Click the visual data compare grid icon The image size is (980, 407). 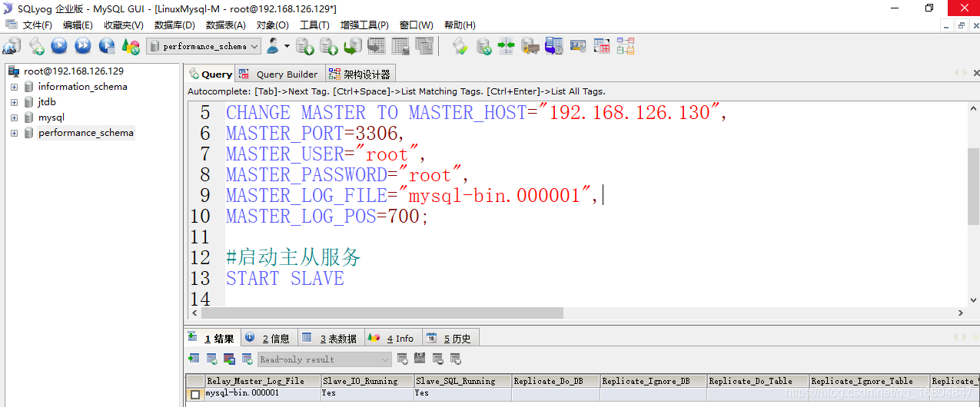click(x=602, y=46)
